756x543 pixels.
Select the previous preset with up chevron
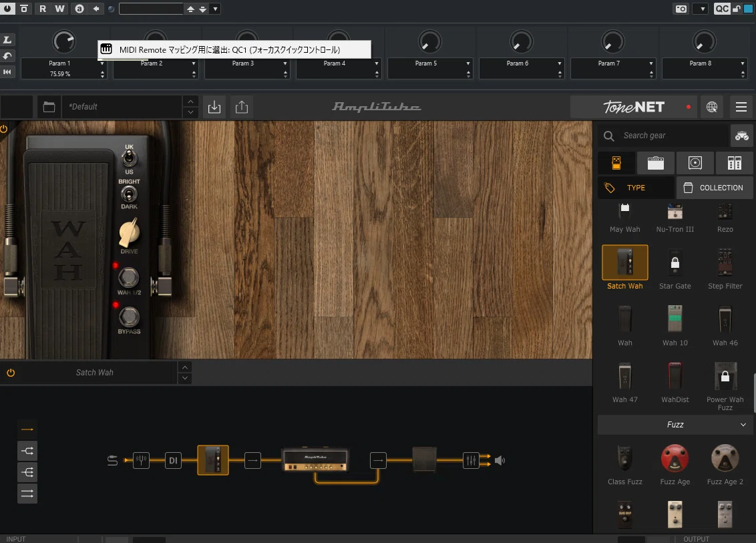[x=190, y=102]
